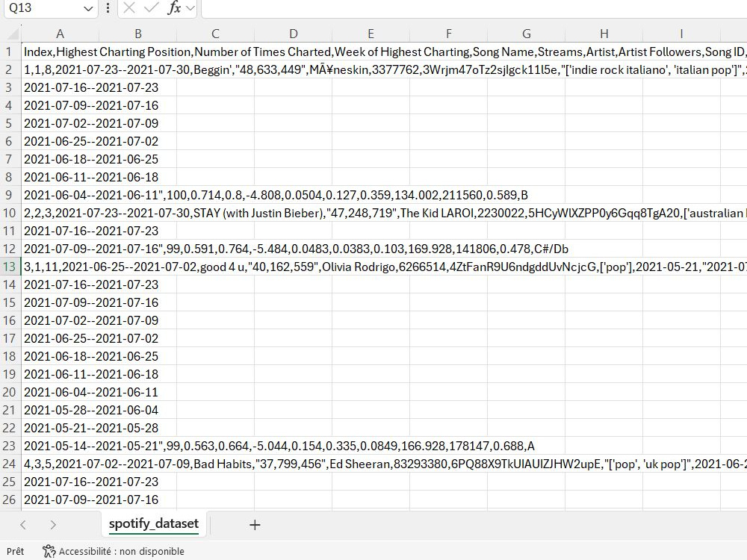Screen dimensions: 747x560
Task: Select column B header
Action: point(137,34)
